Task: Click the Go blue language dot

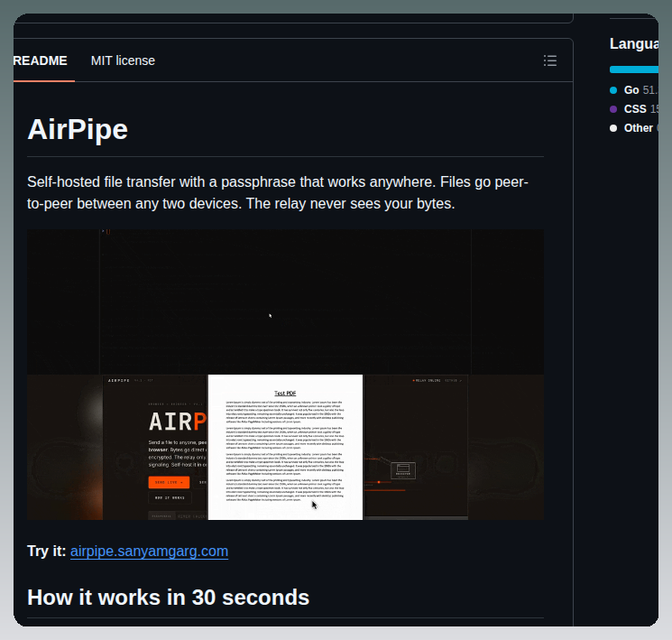Action: 613,90
